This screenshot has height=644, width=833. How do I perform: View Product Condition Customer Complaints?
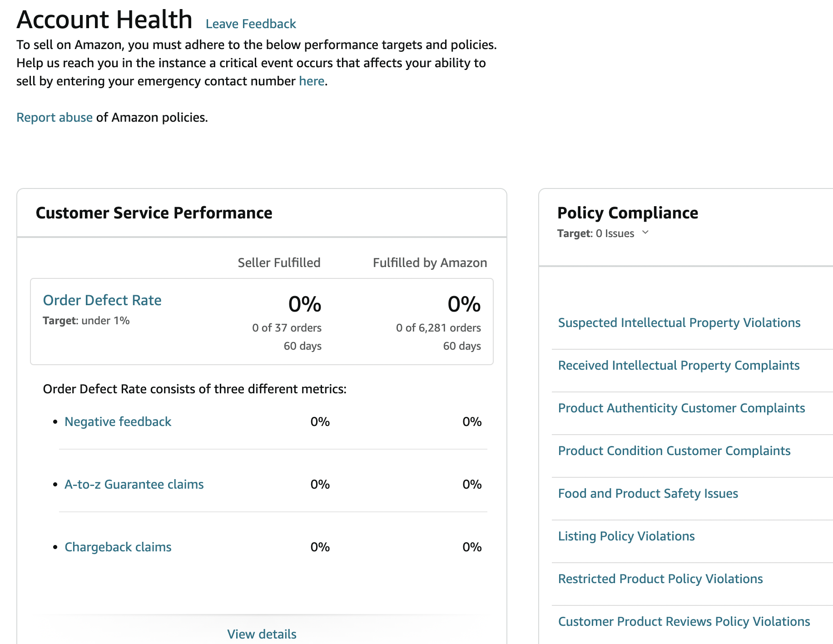click(674, 451)
